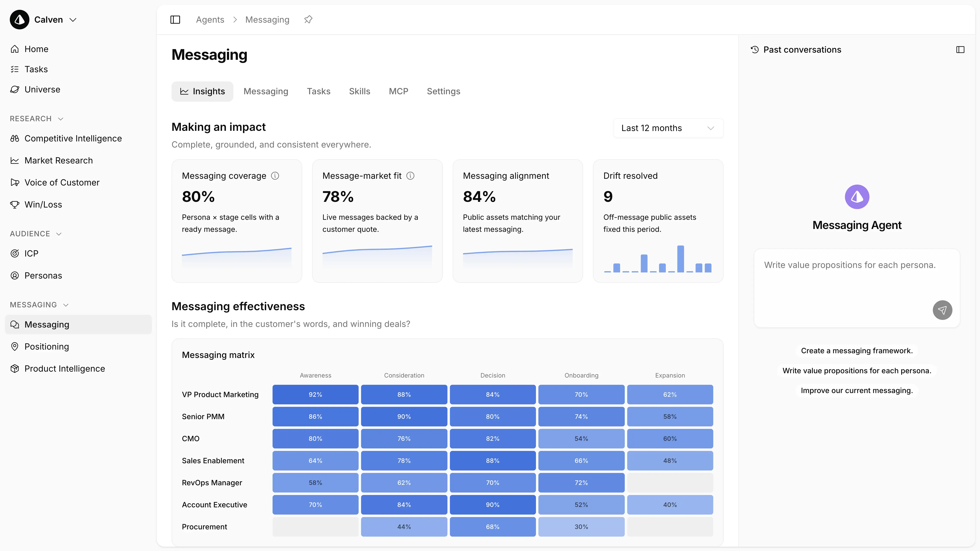
Task: Click the Awareness column header
Action: click(x=315, y=375)
